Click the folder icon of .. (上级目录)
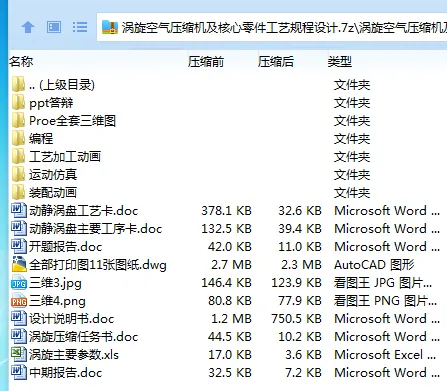This screenshot has width=447, height=391. point(18,85)
